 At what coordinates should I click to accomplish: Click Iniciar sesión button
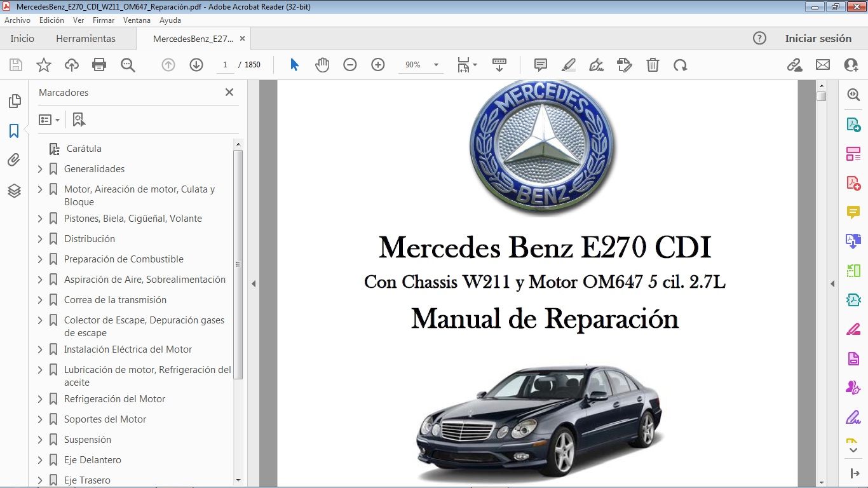coord(818,39)
